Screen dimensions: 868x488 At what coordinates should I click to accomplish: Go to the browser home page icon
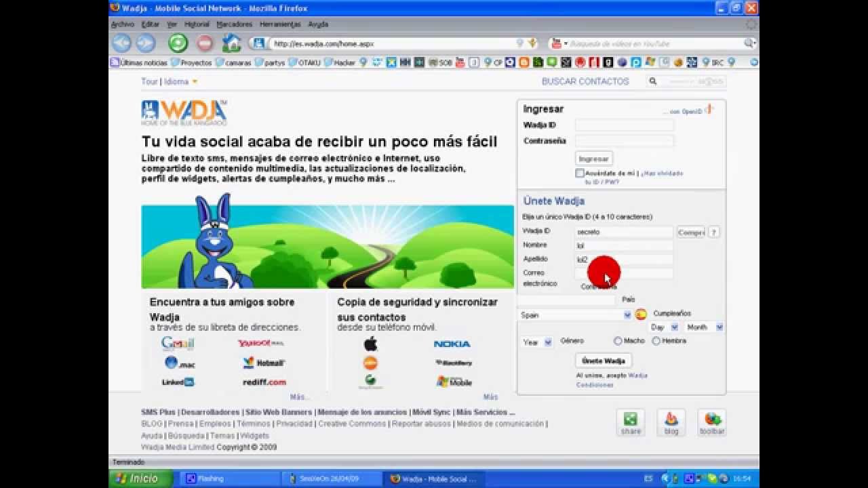pos(232,43)
